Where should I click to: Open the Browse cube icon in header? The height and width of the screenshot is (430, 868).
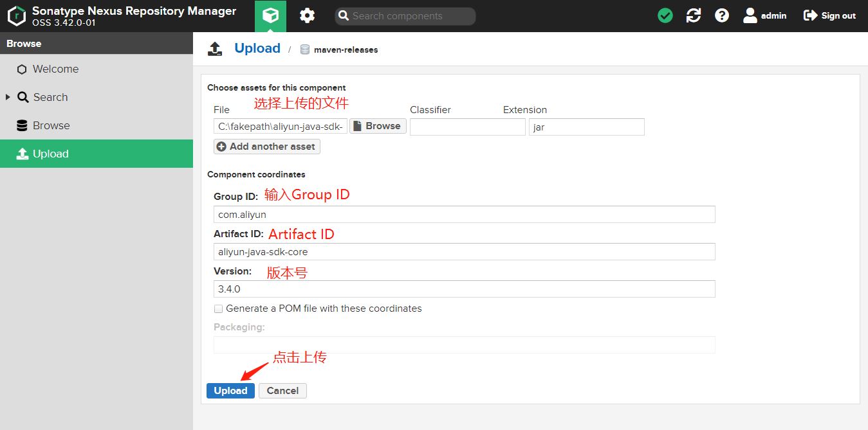[270, 16]
